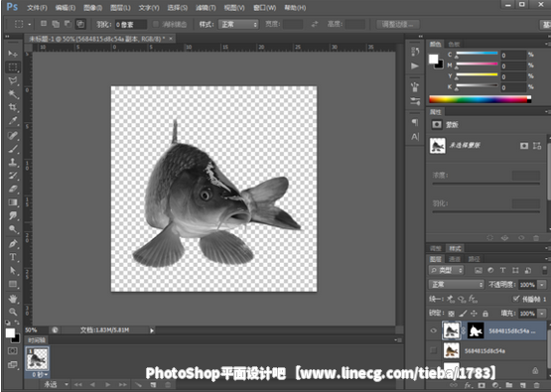Image resolution: width=551 pixels, height=392 pixels.
Task: Pick the Clone Stamp tool
Action: click(13, 163)
